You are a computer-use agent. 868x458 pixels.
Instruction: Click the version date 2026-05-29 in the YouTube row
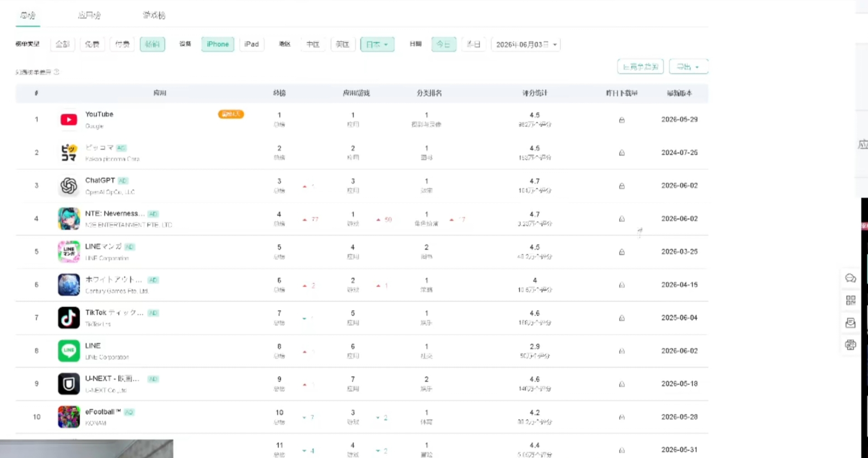[680, 119]
